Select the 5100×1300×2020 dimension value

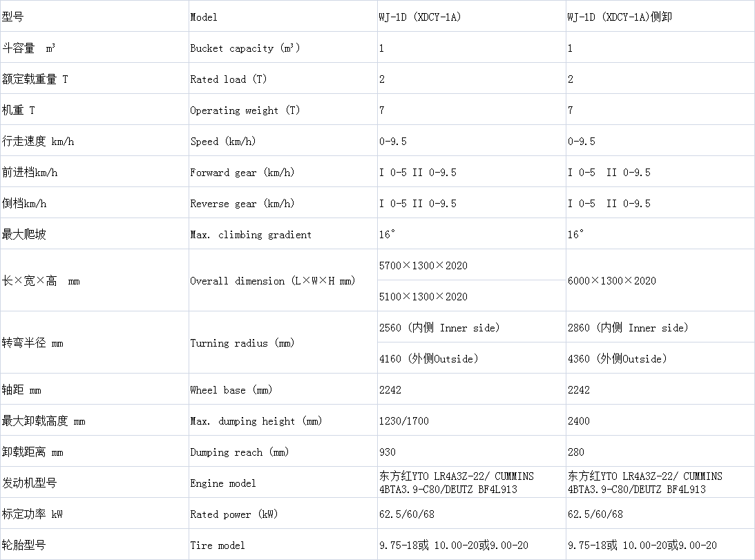tap(423, 297)
